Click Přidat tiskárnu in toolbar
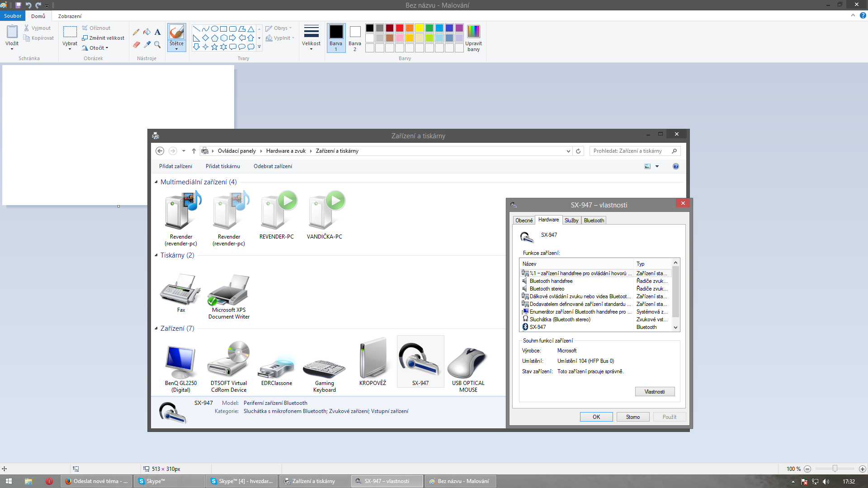 pyautogui.click(x=222, y=166)
